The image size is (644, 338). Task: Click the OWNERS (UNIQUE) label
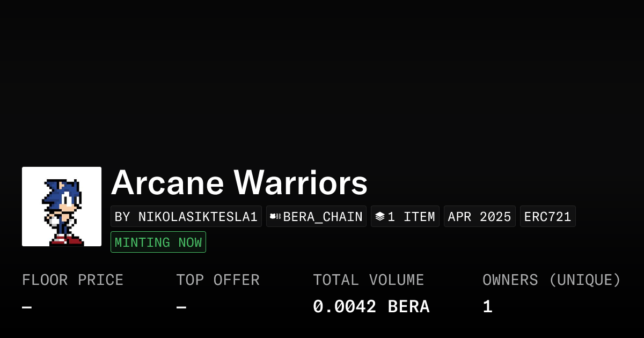pyautogui.click(x=552, y=280)
